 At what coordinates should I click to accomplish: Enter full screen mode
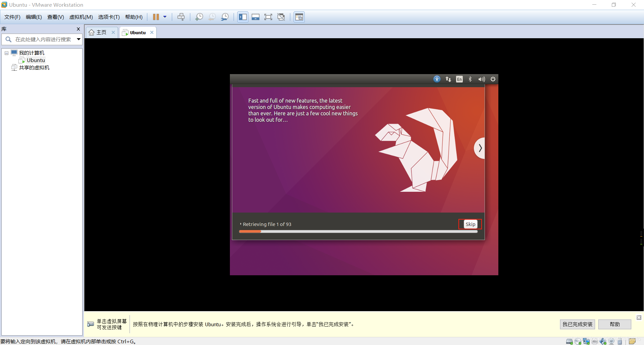268,17
